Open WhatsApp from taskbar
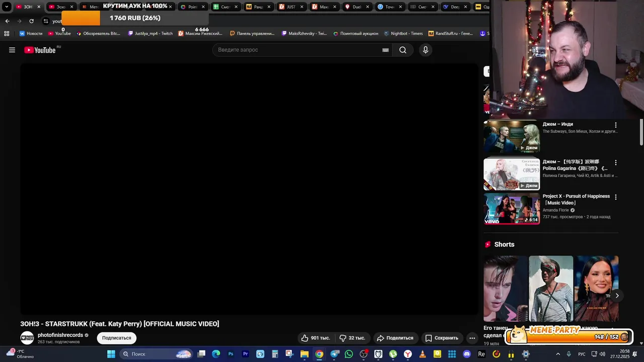Viewport: 644px width, 362px height. coord(349,354)
